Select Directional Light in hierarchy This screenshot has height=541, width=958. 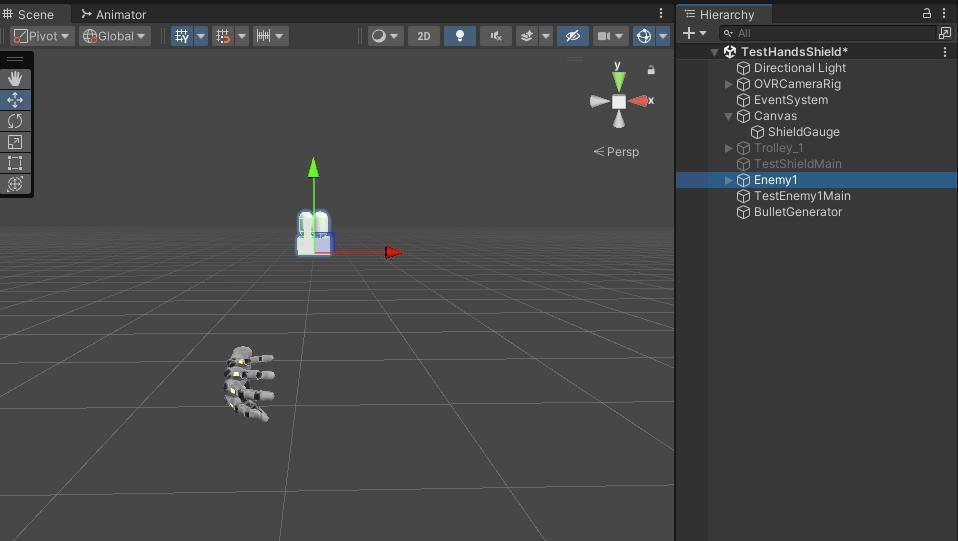(x=800, y=68)
